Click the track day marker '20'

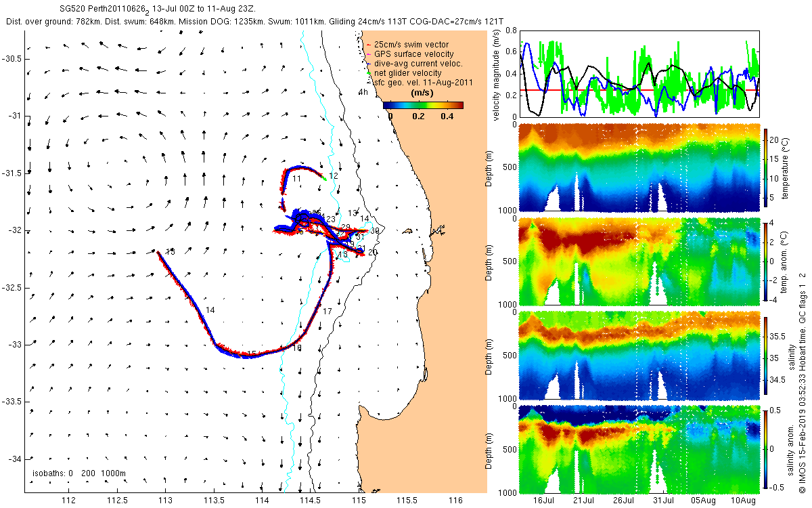(x=374, y=252)
